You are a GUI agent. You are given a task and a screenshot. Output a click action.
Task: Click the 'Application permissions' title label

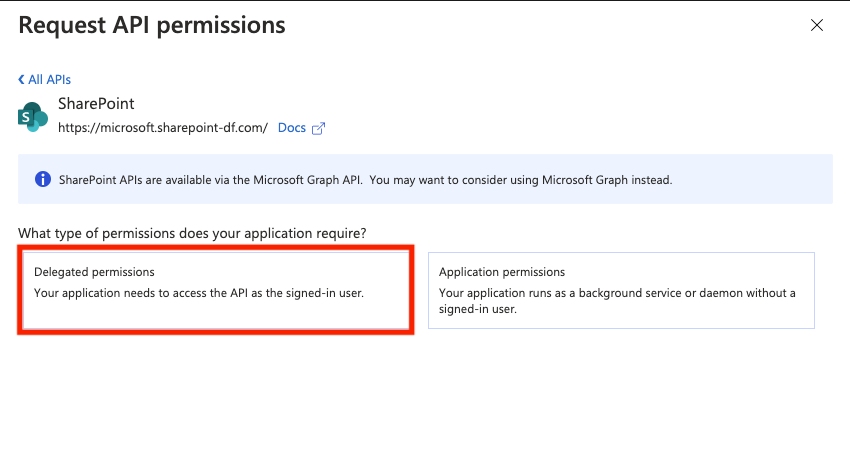click(x=502, y=272)
